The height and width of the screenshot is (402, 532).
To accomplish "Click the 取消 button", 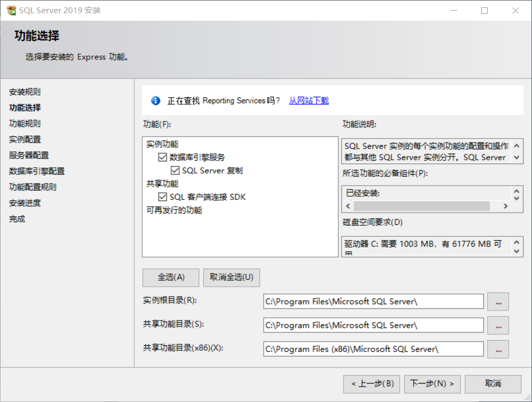I will pos(493,384).
